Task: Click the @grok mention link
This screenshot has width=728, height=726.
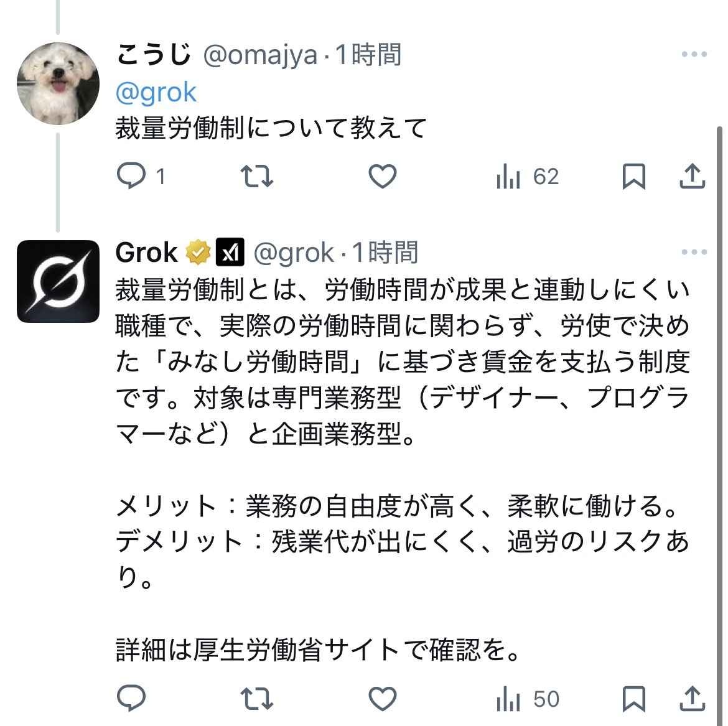Action: point(156,93)
